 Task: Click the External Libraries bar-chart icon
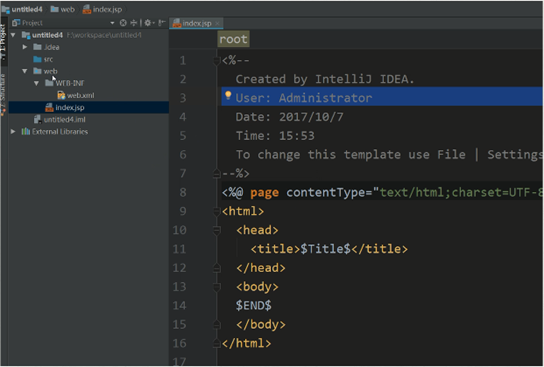click(26, 131)
